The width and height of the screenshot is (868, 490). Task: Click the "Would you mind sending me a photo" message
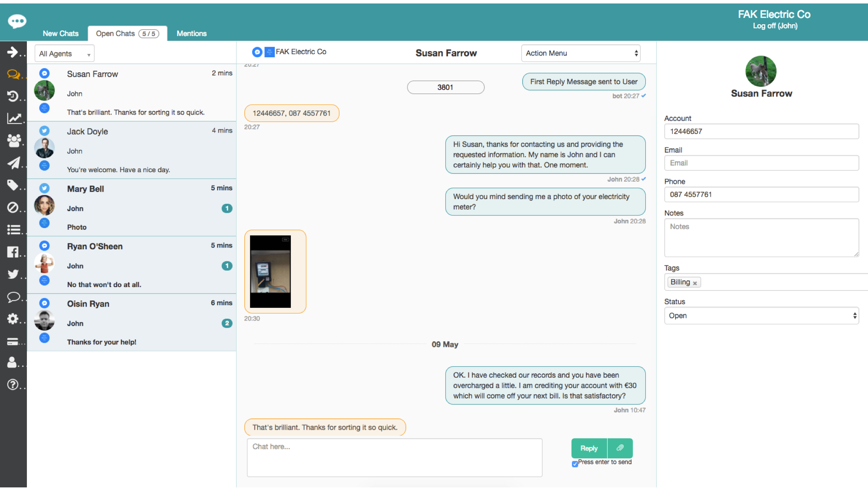[x=545, y=202]
